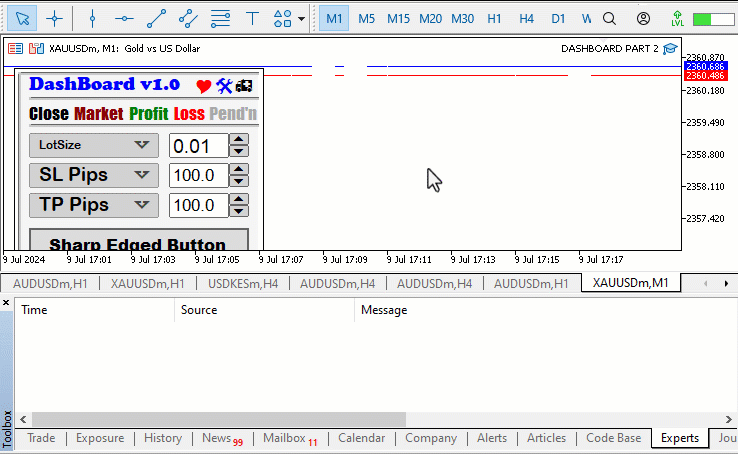This screenshot has width=738, height=454.
Task: Select the equidistant channel tool
Action: point(188,19)
